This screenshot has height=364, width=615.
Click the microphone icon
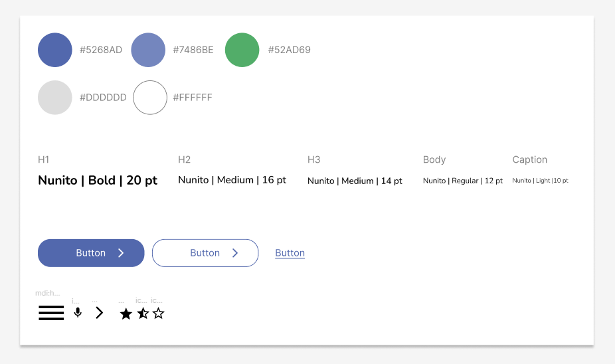(78, 313)
